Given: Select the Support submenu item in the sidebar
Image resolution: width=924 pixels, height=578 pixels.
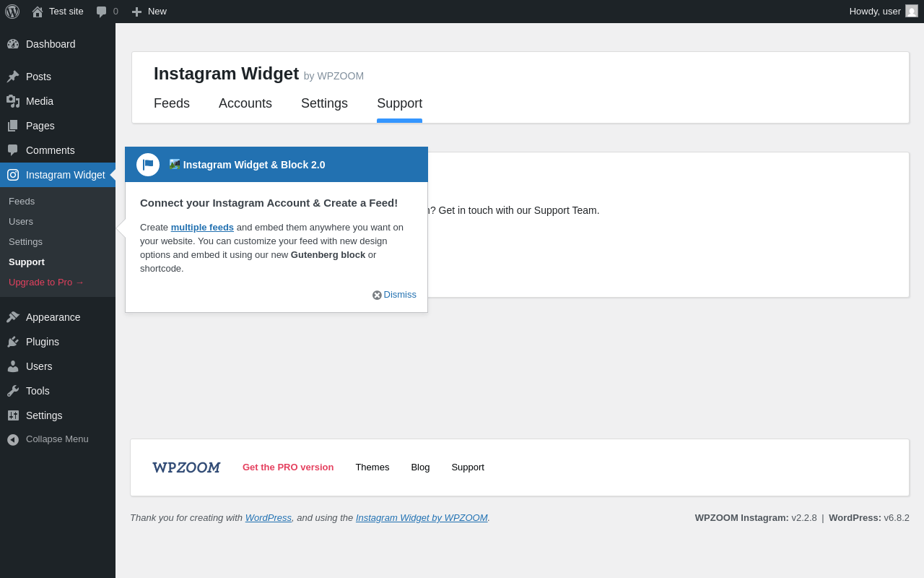Looking at the screenshot, I should (x=27, y=262).
